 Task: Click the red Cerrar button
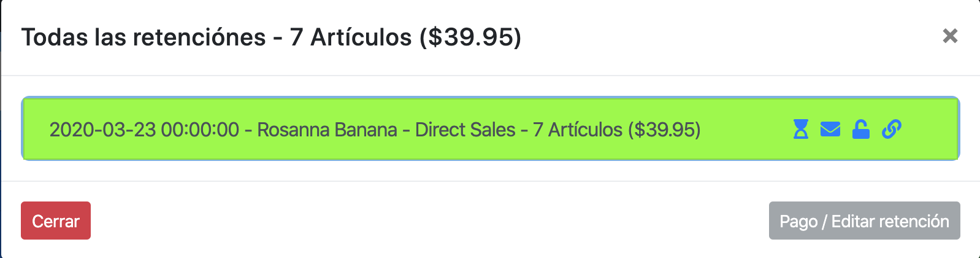56,221
